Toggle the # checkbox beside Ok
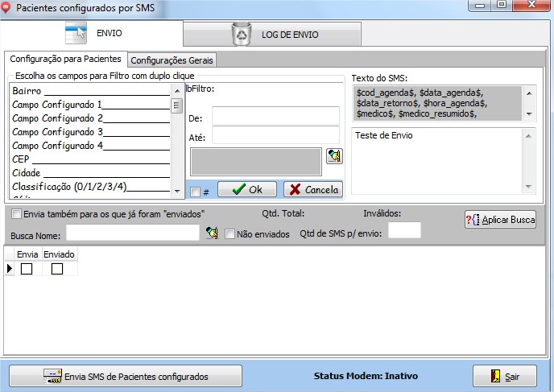Image resolution: width=554 pixels, height=392 pixels. coord(196,192)
